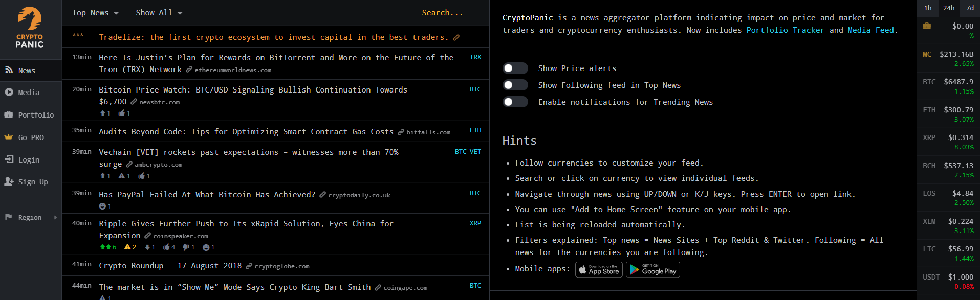The image size is (980, 300).
Task: Click the Login arrow icon in sidebar
Action: pos(9,159)
